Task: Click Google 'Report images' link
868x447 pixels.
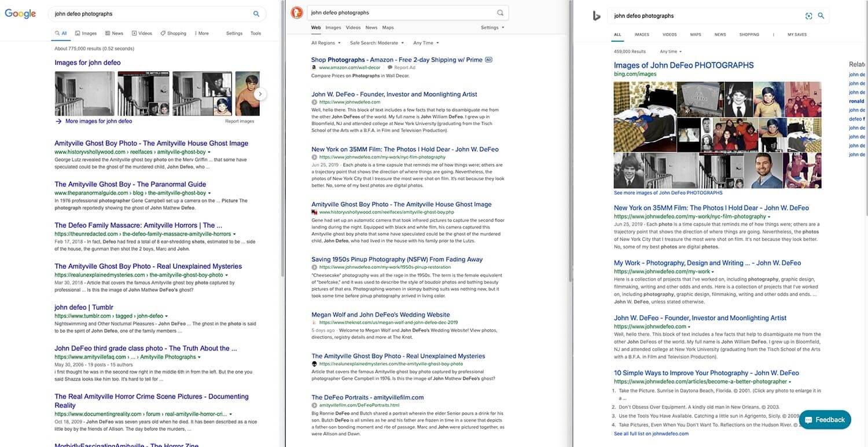Action: 240,122
